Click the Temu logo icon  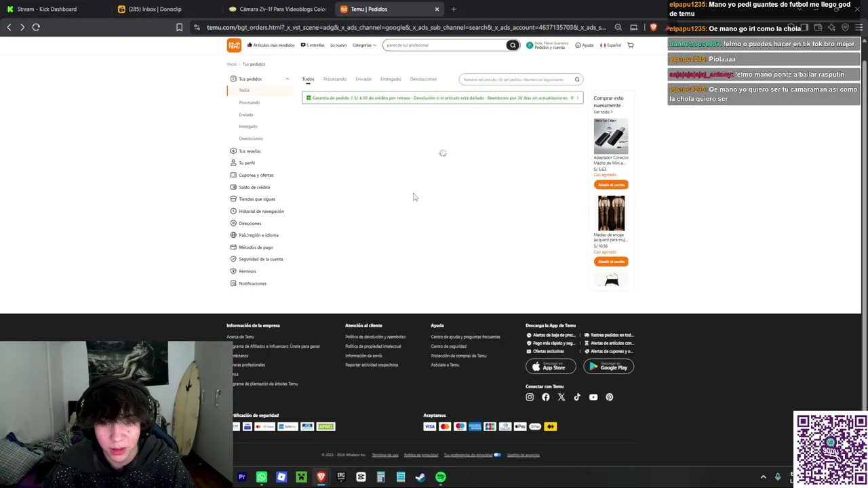pos(234,45)
